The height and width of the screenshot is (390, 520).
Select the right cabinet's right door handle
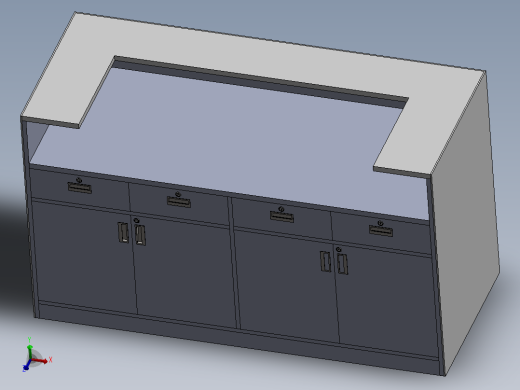[x=342, y=264]
